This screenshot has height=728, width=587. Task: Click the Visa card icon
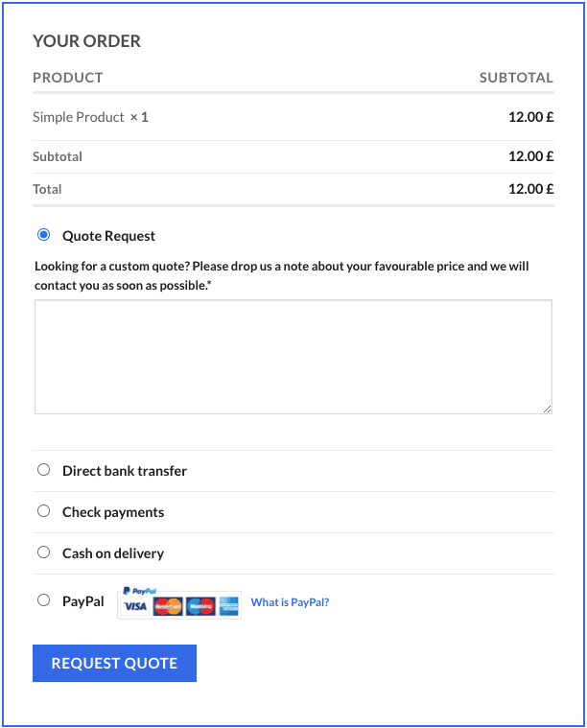click(x=136, y=607)
